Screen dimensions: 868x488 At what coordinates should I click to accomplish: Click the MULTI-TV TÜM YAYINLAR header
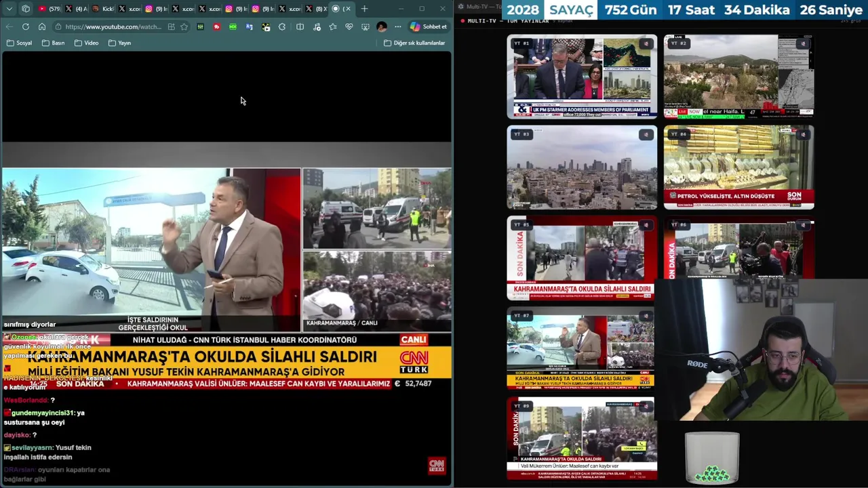509,21
